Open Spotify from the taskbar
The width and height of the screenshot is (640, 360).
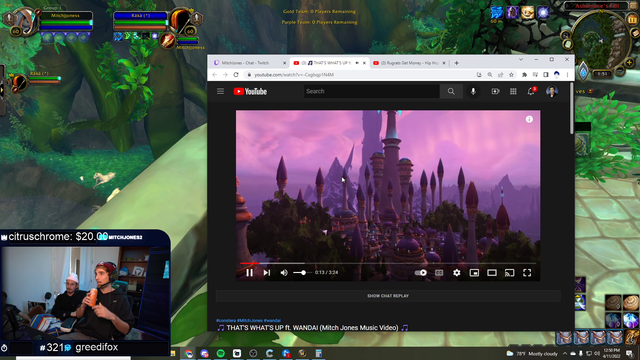pyautogui.click(x=221, y=353)
